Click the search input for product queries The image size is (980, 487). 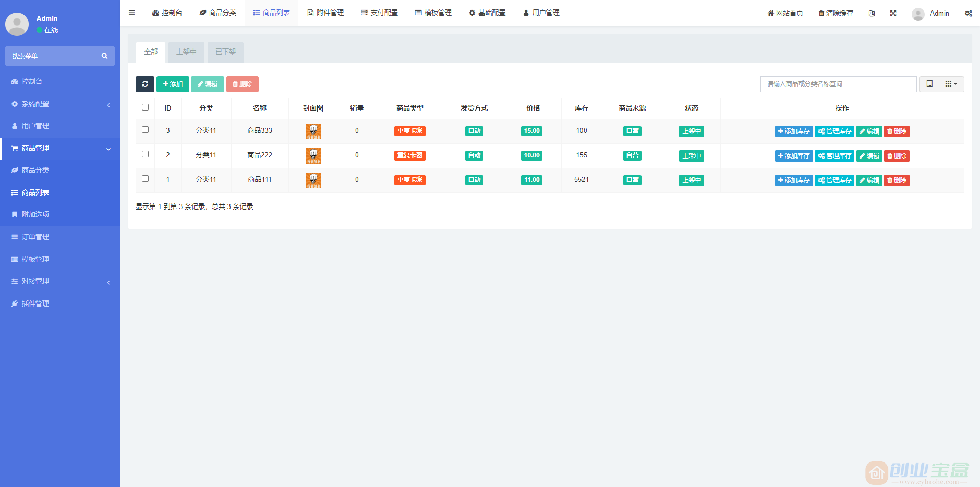[x=838, y=84]
